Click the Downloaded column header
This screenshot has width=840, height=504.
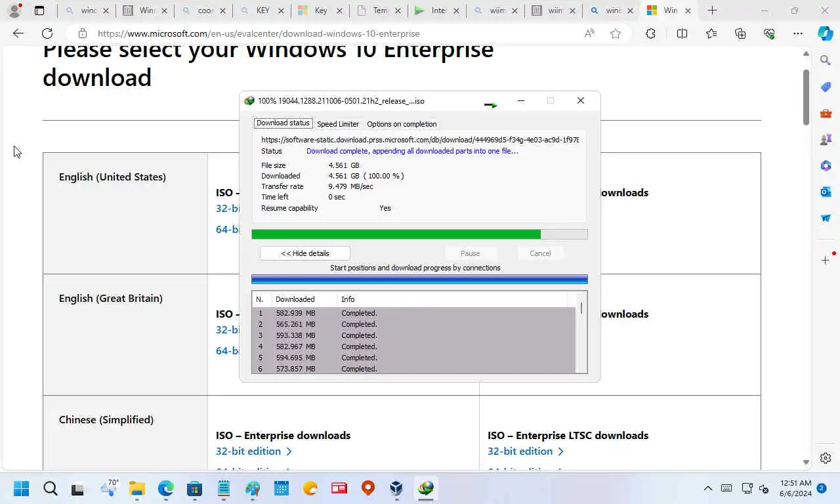tap(304, 299)
